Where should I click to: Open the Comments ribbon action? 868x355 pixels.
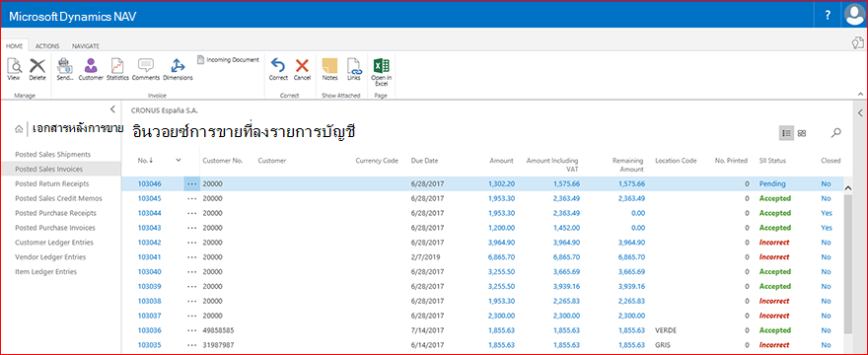(146, 70)
